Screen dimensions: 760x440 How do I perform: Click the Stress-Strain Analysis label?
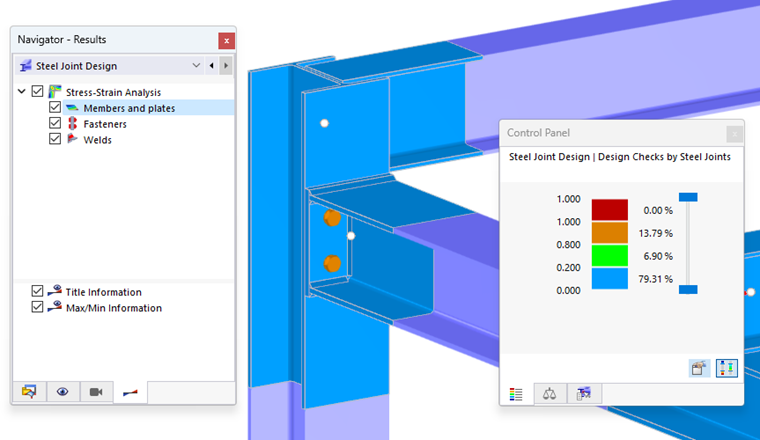[113, 92]
